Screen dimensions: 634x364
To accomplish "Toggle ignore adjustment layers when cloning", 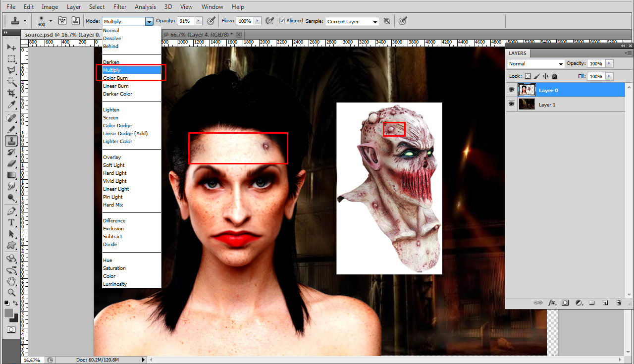I will [x=387, y=21].
